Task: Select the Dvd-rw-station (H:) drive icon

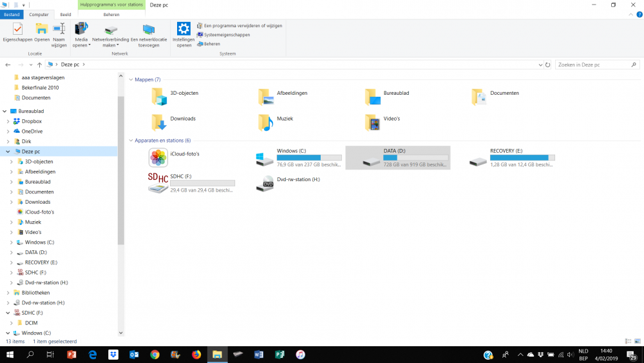Action: (265, 183)
